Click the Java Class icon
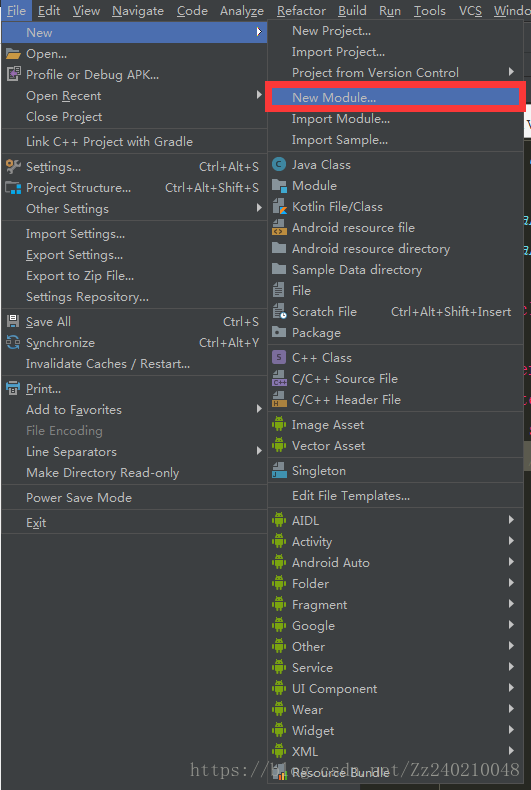Screen dimensions: 531x790 click(x=279, y=165)
